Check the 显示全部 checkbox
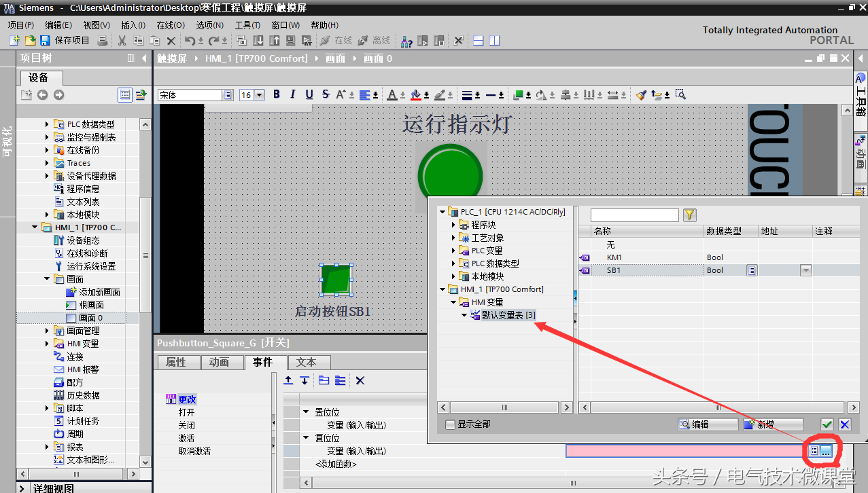 click(450, 424)
